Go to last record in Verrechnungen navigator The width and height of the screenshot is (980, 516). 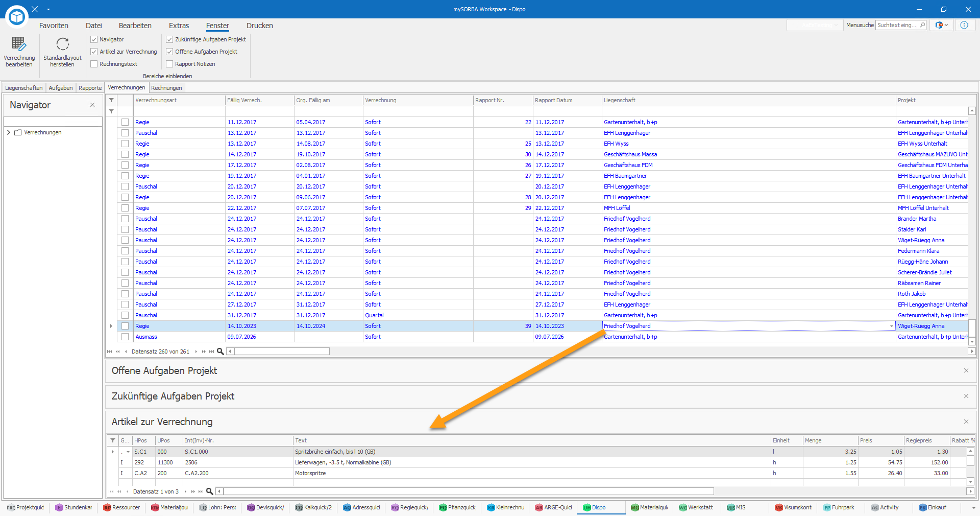(212, 351)
